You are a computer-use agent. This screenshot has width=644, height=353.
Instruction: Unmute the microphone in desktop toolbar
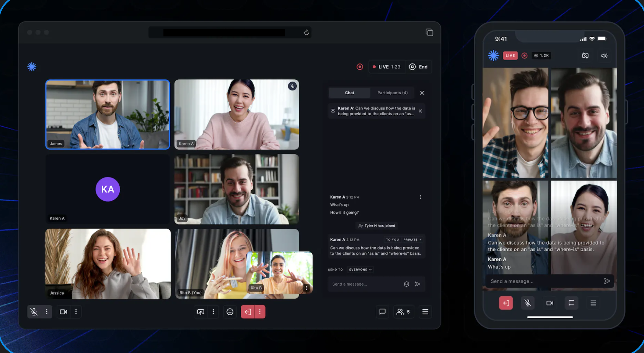point(34,312)
